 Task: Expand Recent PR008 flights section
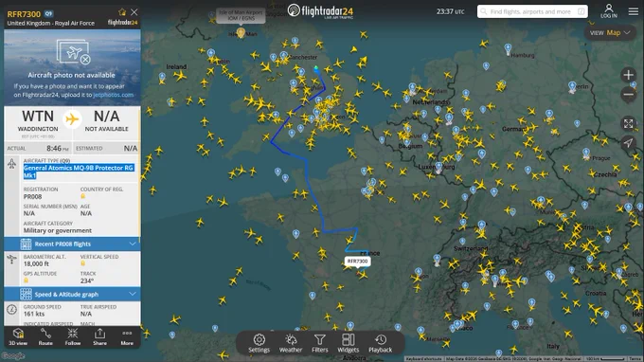(72, 244)
